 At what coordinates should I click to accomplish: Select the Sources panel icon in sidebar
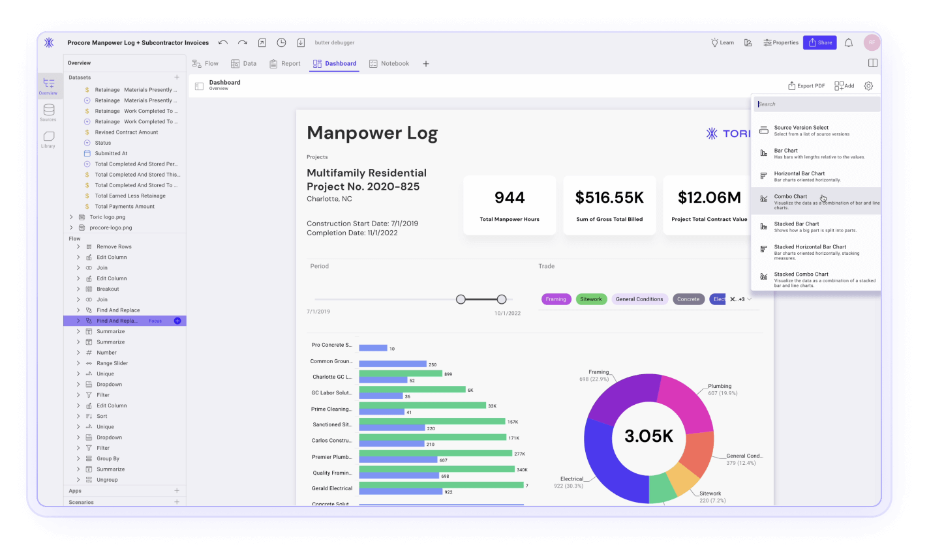click(x=48, y=113)
